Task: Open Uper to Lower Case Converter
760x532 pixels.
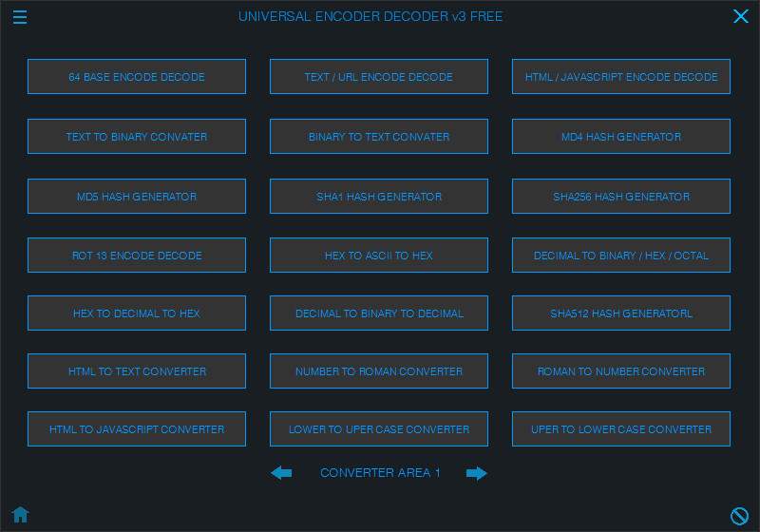Action: click(x=621, y=429)
